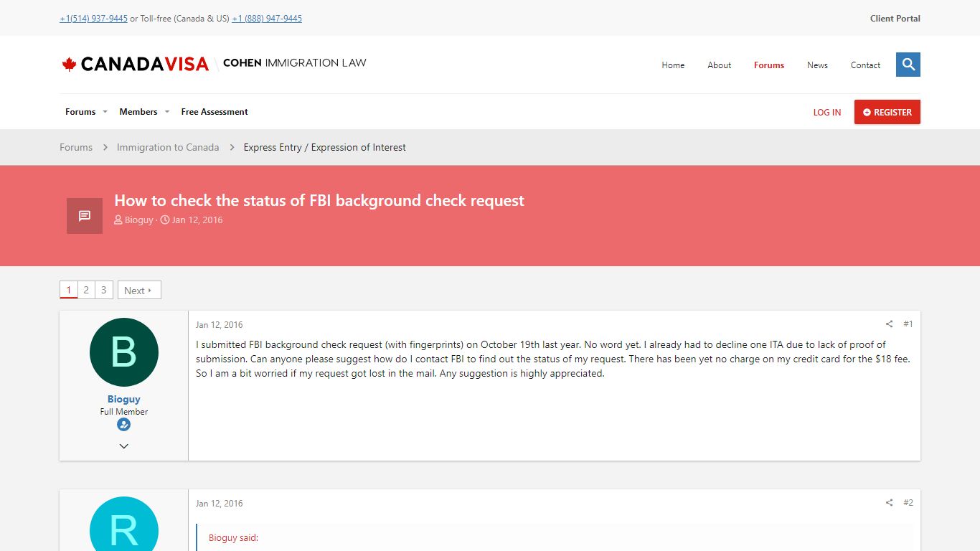Viewport: 980px width, 551px height.
Task: Click Bioguy's blue member badge icon
Action: coord(124,425)
